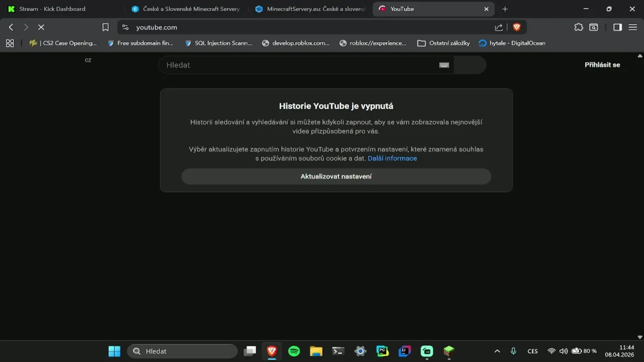Open the terminal from the taskbar
Screen dimensions: 644x362
(x=338, y=351)
